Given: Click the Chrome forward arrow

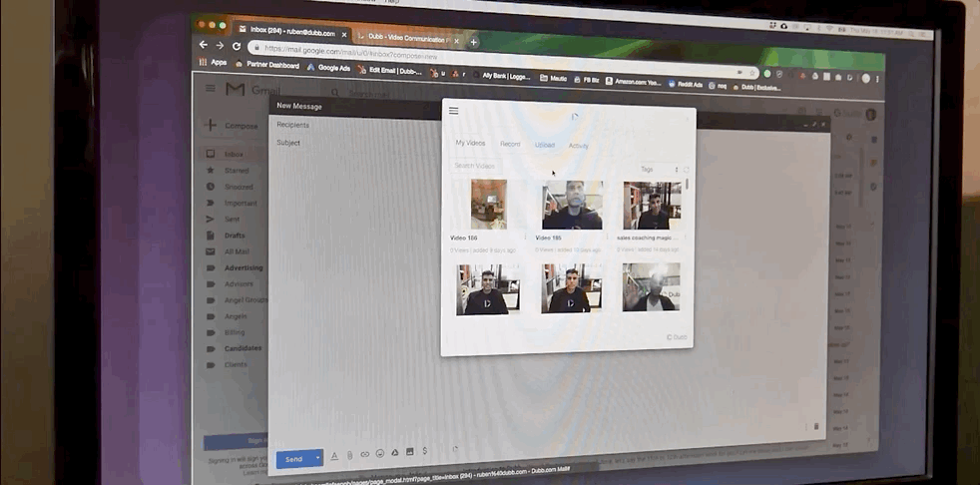Looking at the screenshot, I should coord(220,45).
